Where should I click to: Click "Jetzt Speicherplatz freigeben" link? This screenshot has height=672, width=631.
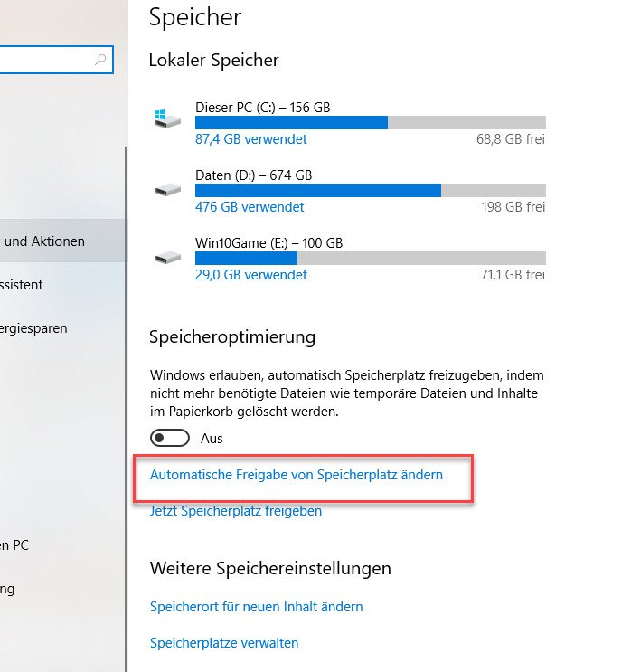[236, 511]
